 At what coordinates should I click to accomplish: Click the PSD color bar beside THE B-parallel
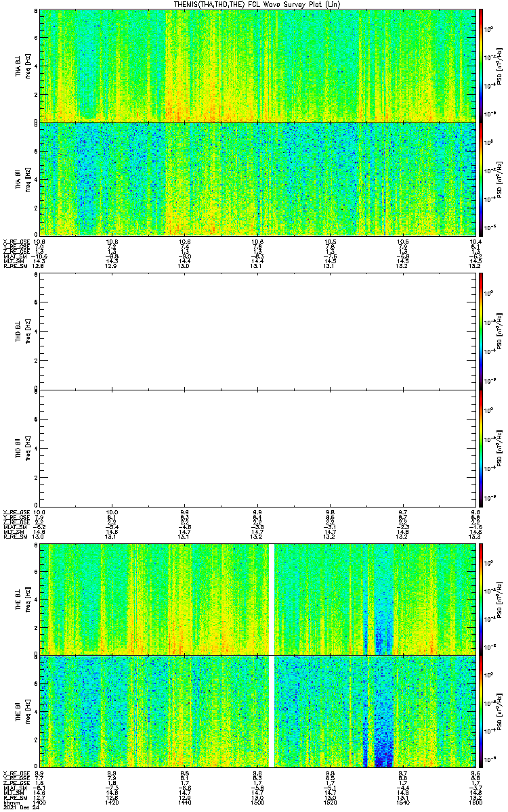481,711
